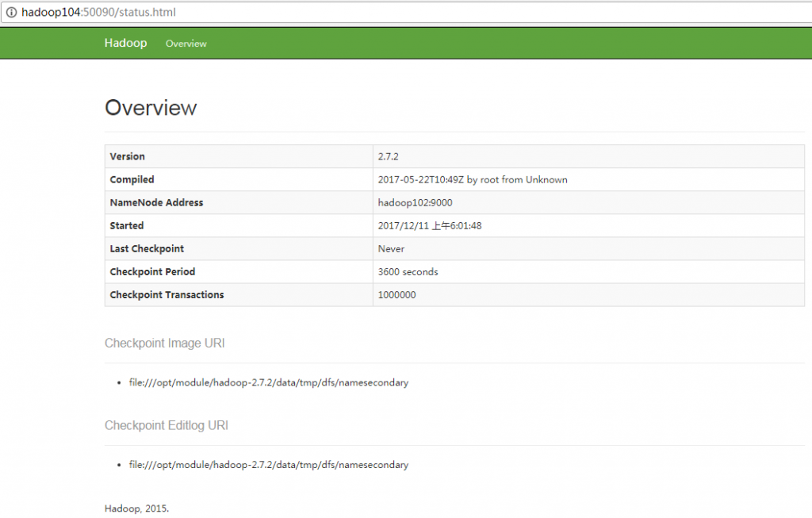Screen dimensions: 812x518
Task: Select the Overview navigation tab
Action: 186,44
